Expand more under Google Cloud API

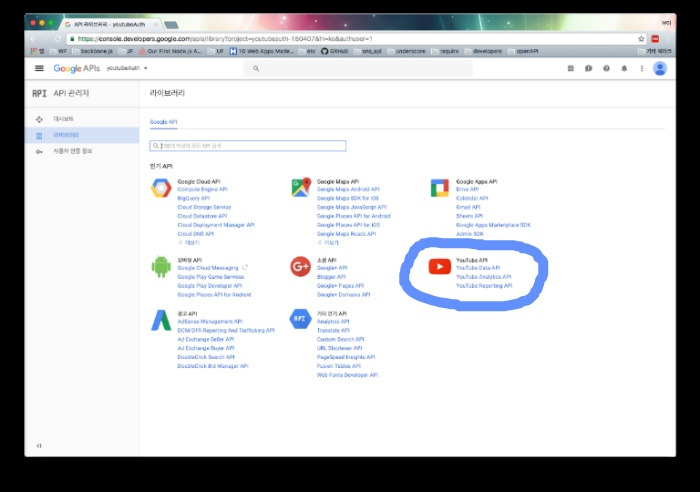tap(189, 243)
